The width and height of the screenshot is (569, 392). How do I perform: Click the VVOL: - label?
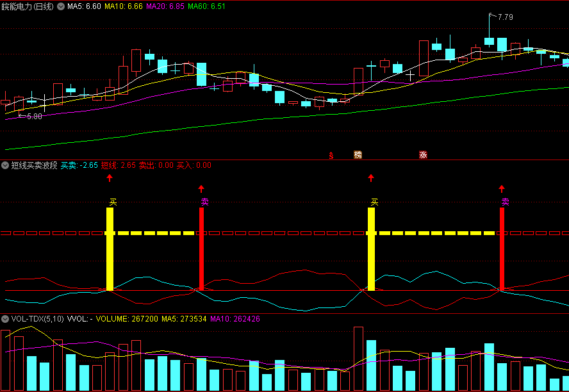80,319
